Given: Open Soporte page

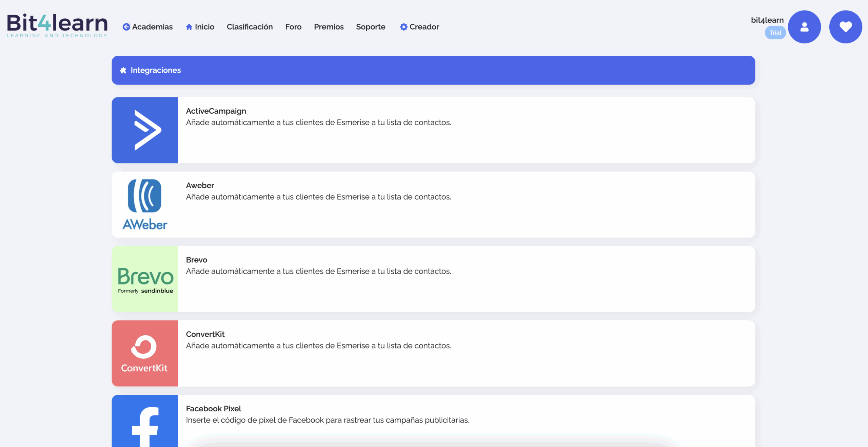Looking at the screenshot, I should tap(371, 27).
